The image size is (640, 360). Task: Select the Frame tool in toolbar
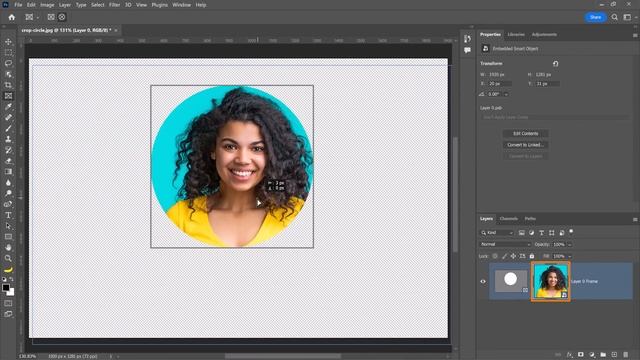coord(8,96)
